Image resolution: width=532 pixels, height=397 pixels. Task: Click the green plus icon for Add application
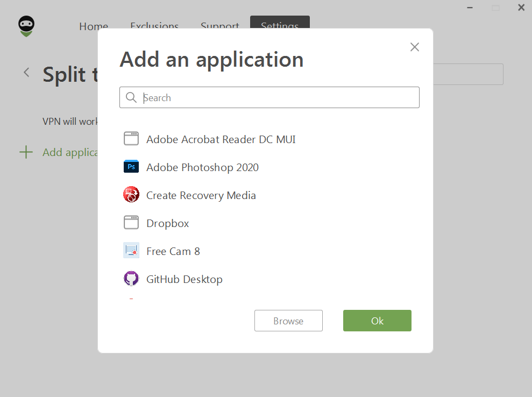[x=26, y=152]
